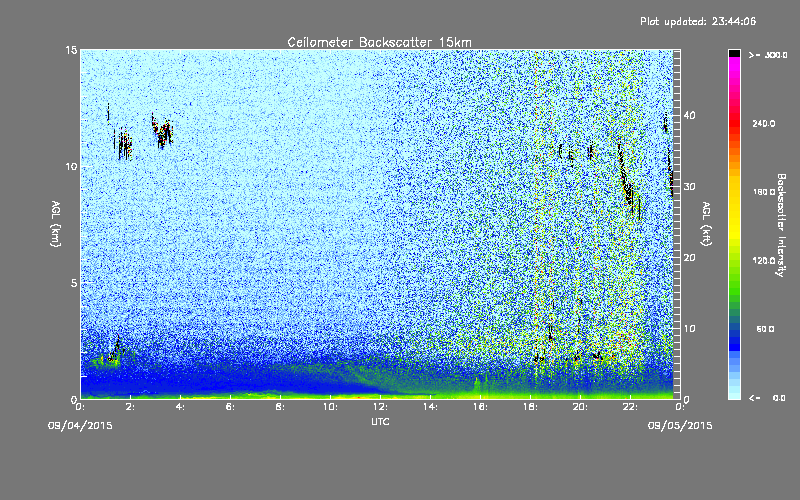Viewport: 800px width, 500px height.
Task: Select the "6:" hour tick label
Action: (x=230, y=407)
